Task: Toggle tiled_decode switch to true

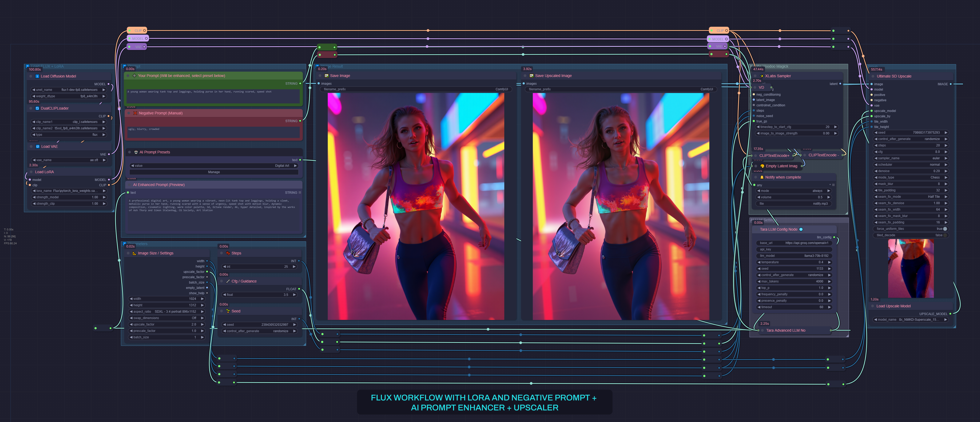Action: tap(945, 235)
